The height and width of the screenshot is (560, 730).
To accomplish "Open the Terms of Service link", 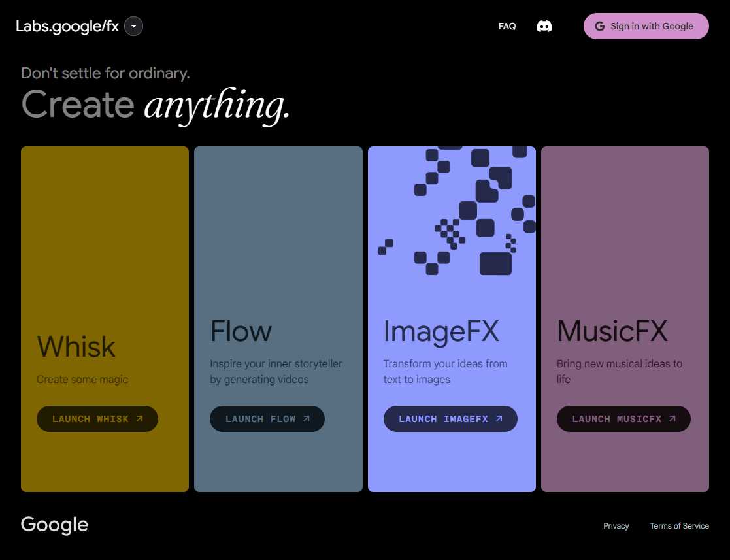I will point(679,525).
